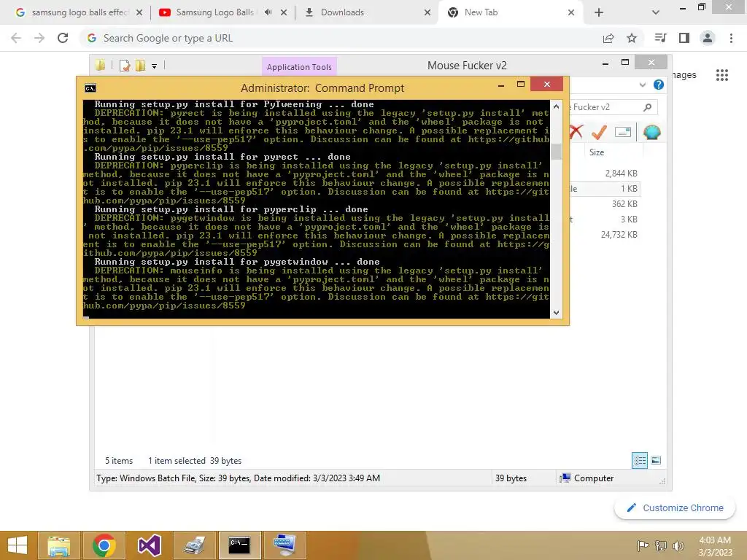Open Chrome tab search dropdown
The height and width of the screenshot is (560, 747).
point(656,12)
